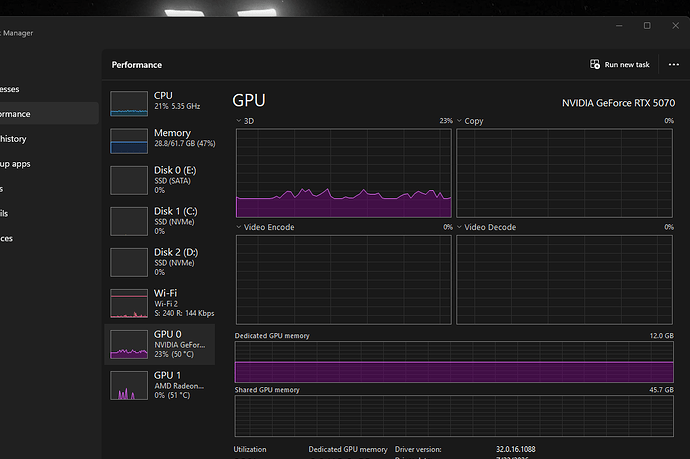Click the Disk 1 thumbnail graph
This screenshot has height=459, width=690.
pyautogui.click(x=129, y=221)
